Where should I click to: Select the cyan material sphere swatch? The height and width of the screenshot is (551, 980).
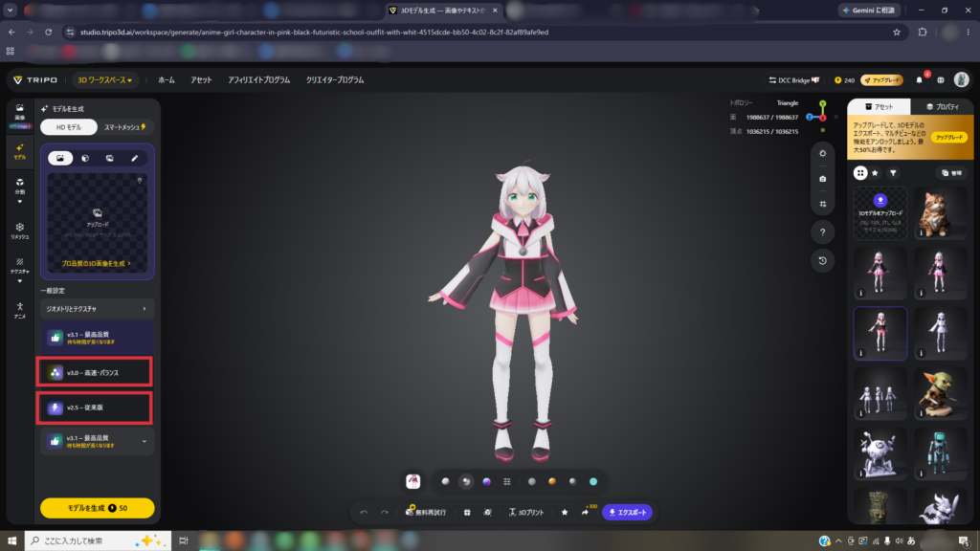593,482
